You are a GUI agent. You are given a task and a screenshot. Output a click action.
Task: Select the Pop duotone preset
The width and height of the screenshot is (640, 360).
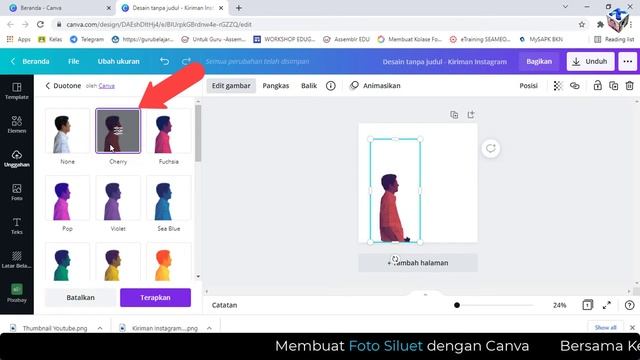[67, 198]
